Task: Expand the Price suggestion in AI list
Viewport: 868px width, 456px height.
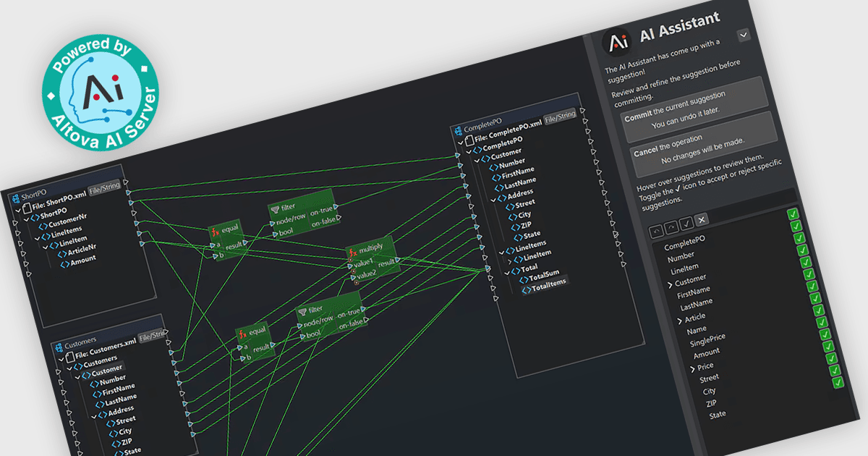Action: tap(692, 369)
